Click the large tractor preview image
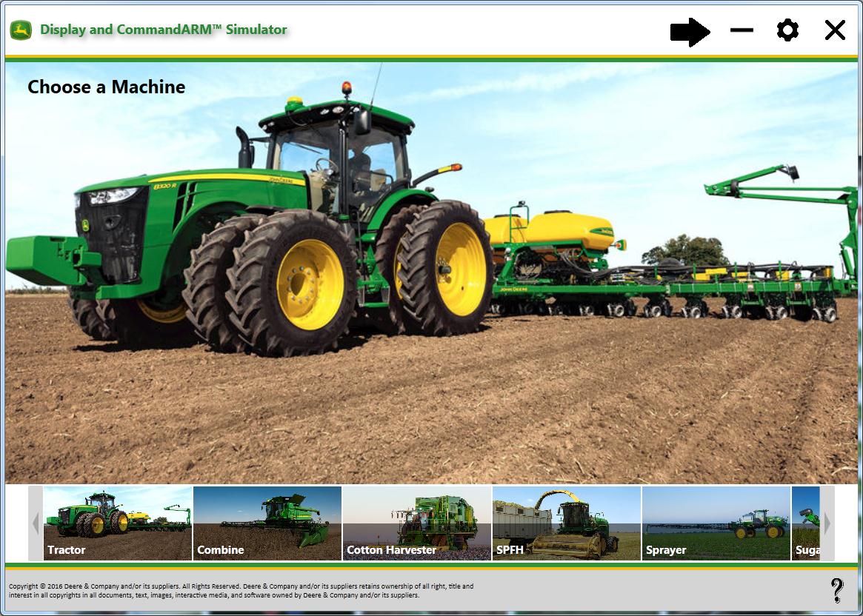Screen dimensions: 863x616 [431, 272]
